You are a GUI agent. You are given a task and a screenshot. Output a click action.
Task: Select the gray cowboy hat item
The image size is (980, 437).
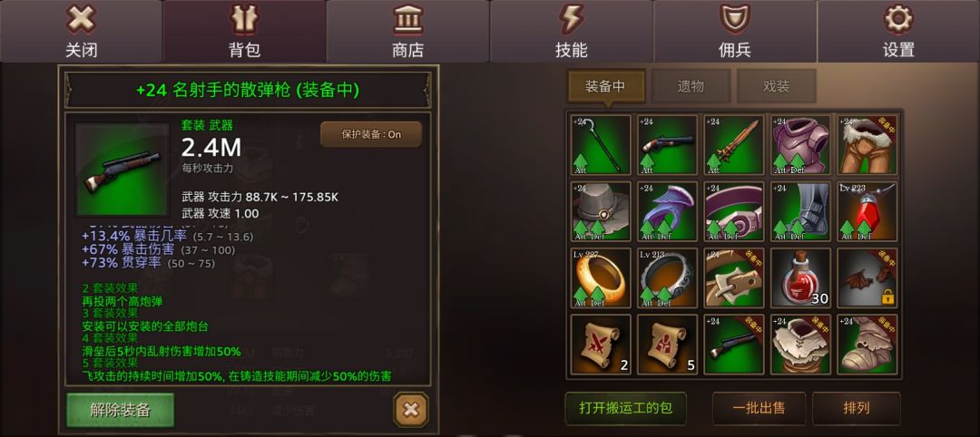tap(601, 211)
